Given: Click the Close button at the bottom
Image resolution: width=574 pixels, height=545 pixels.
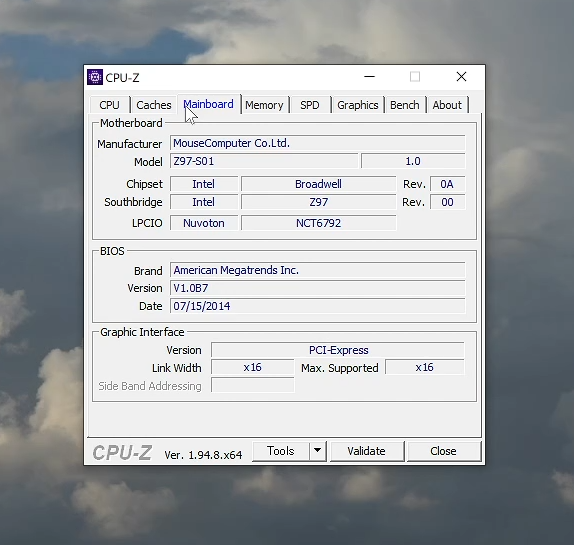Looking at the screenshot, I should pos(443,451).
